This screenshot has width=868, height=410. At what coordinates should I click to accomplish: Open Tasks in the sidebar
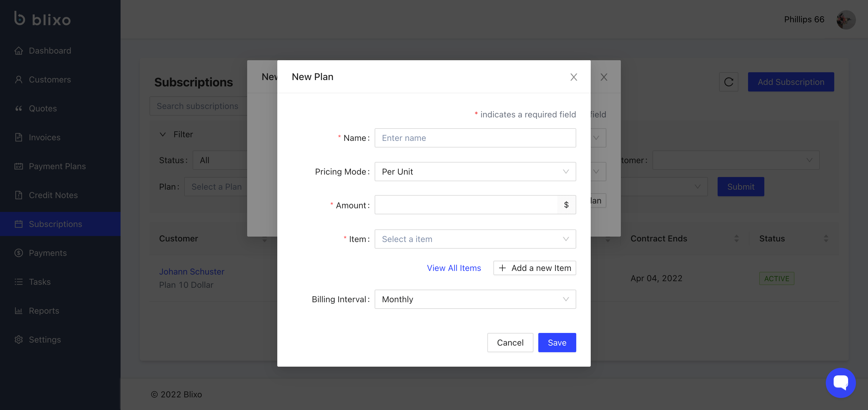point(40,282)
